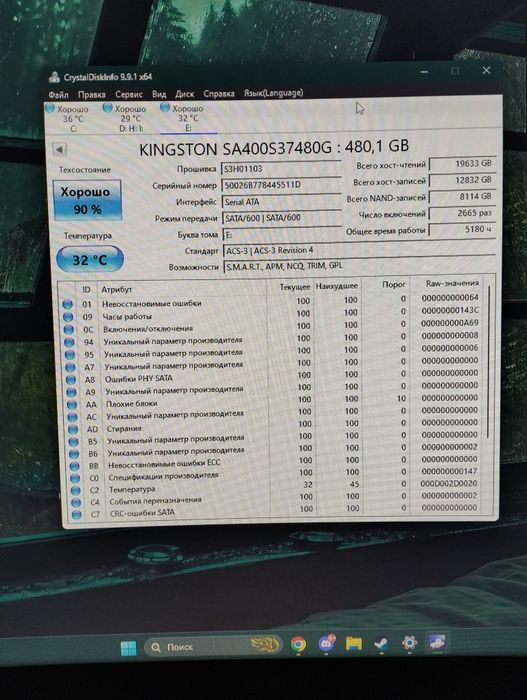Open the Язык(Language) menu
527x700 pixels.
tap(273, 93)
